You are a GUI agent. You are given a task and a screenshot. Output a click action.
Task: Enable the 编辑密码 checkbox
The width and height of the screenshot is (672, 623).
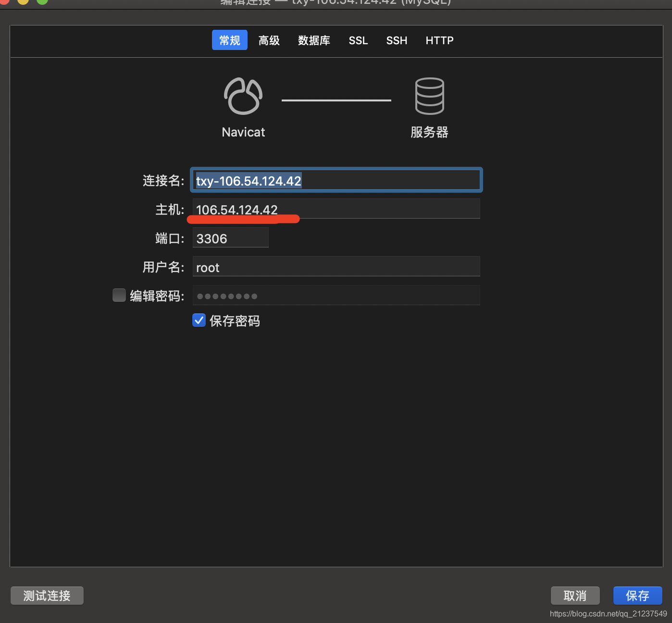[119, 295]
